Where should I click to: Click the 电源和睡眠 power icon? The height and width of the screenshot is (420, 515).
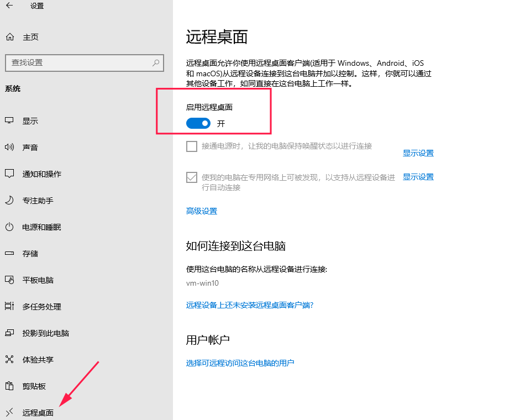(x=9, y=227)
